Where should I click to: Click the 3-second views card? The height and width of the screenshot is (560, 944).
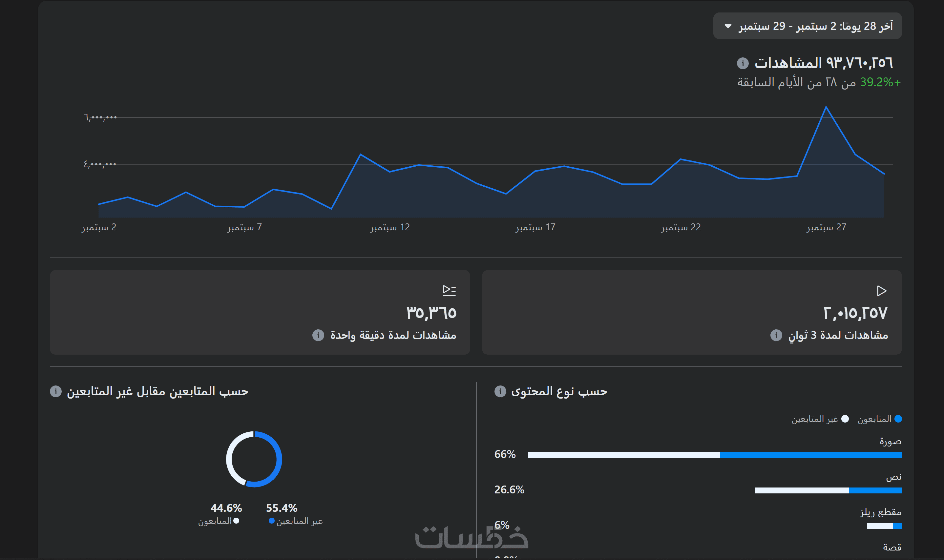click(691, 312)
